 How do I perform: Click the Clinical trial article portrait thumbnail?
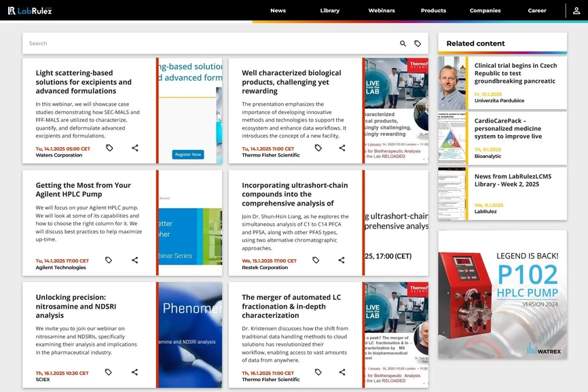(452, 83)
